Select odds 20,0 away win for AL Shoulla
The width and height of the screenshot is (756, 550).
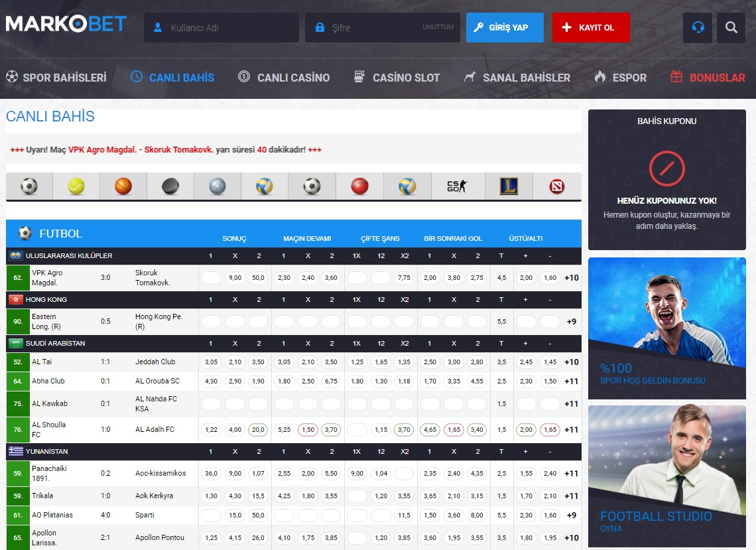pyautogui.click(x=259, y=429)
